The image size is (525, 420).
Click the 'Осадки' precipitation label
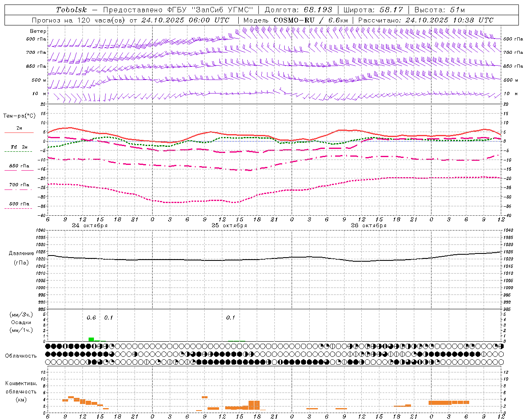[x=21, y=322]
